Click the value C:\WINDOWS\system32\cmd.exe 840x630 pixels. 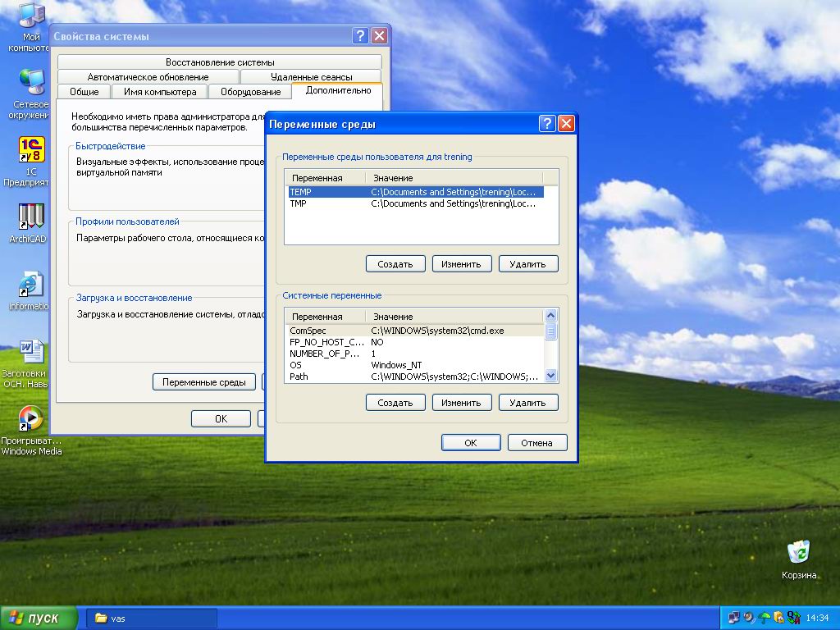tap(437, 331)
